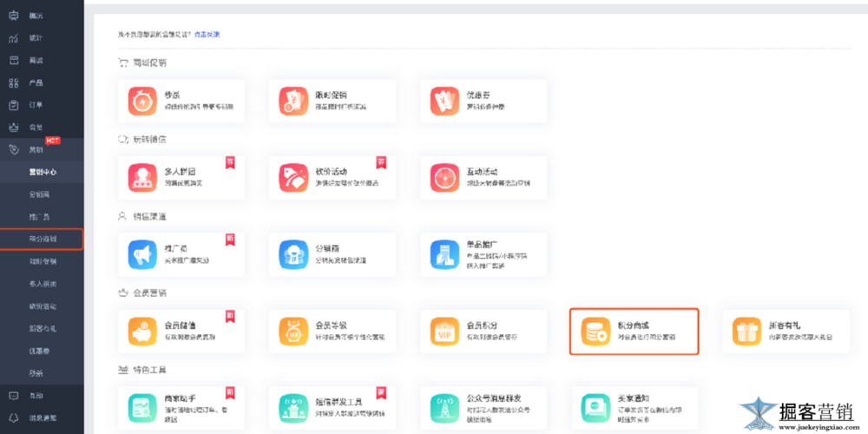Click the 秒杀 stopwatch lightning icon card

141,101
